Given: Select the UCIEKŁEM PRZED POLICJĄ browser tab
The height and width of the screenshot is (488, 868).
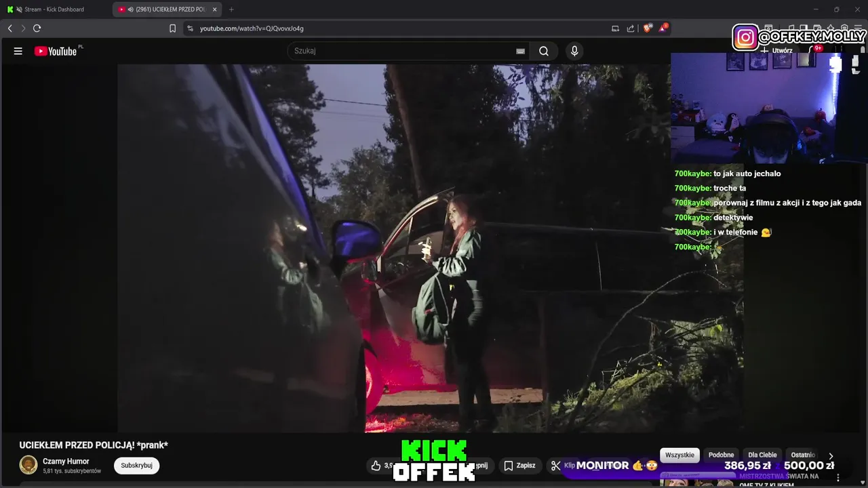Looking at the screenshot, I should pyautogui.click(x=166, y=9).
